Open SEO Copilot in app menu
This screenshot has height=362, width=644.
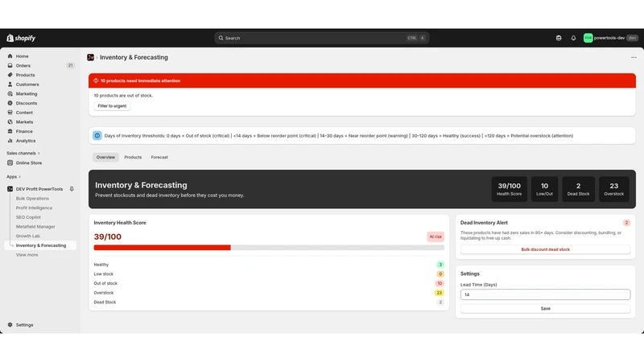click(28, 217)
